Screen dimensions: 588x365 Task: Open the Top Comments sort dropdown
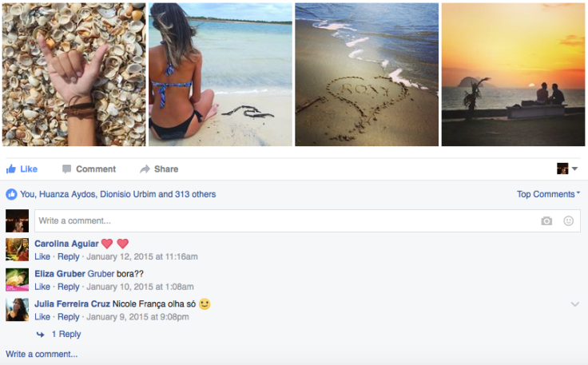(548, 194)
